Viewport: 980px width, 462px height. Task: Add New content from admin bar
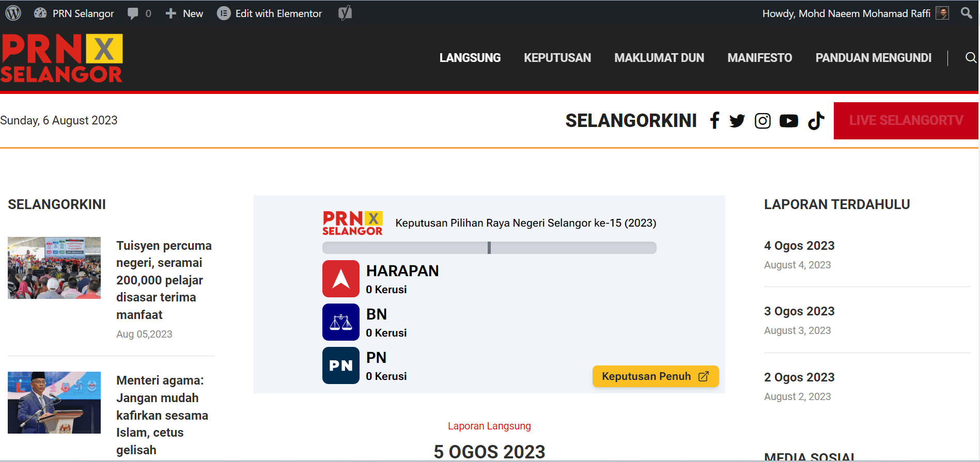(x=184, y=13)
